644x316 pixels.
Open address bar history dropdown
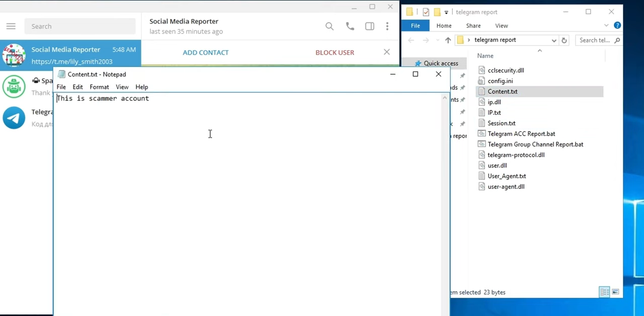point(554,40)
